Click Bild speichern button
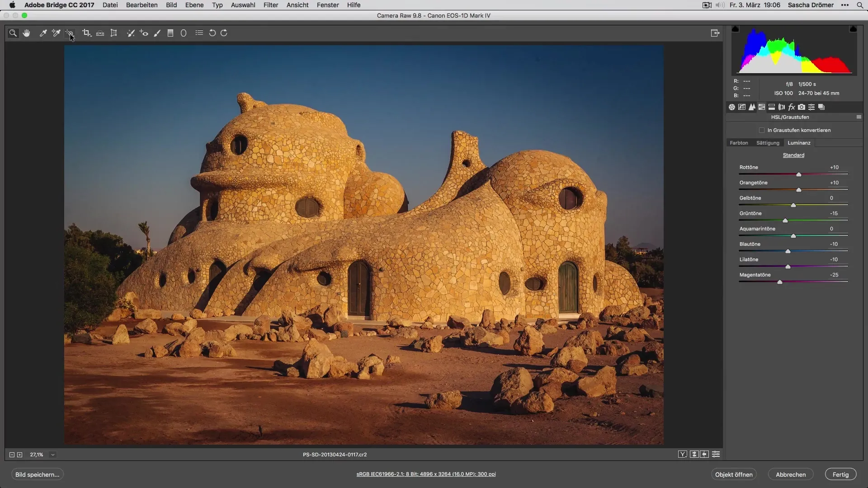This screenshot has width=868, height=488. pos(38,474)
